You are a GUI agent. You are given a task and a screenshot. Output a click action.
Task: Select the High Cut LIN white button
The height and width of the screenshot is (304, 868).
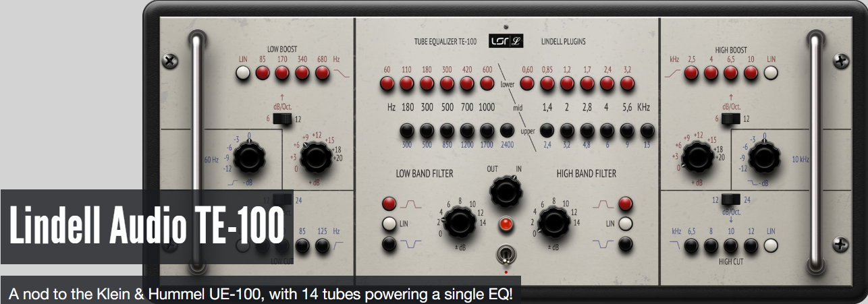point(771,247)
